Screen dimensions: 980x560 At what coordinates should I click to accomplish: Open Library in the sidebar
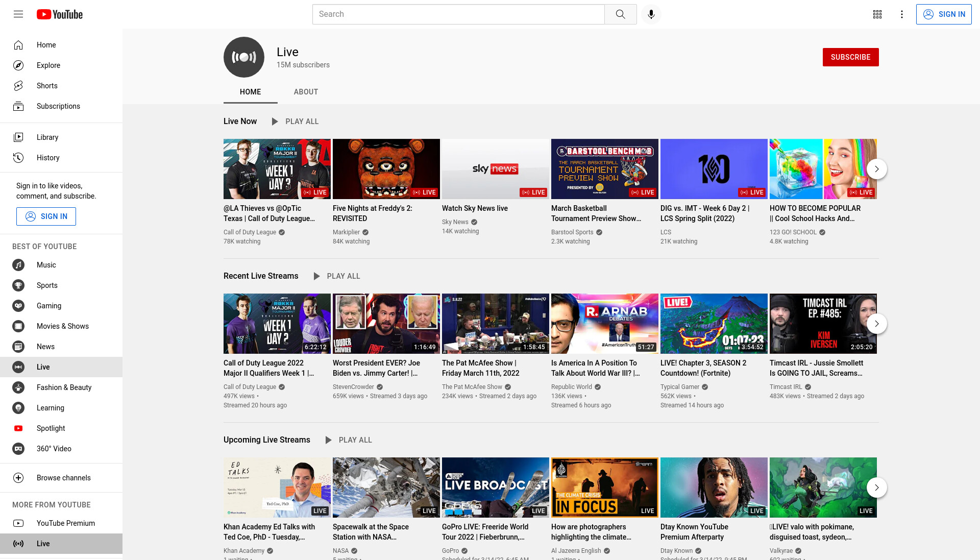(x=61, y=137)
